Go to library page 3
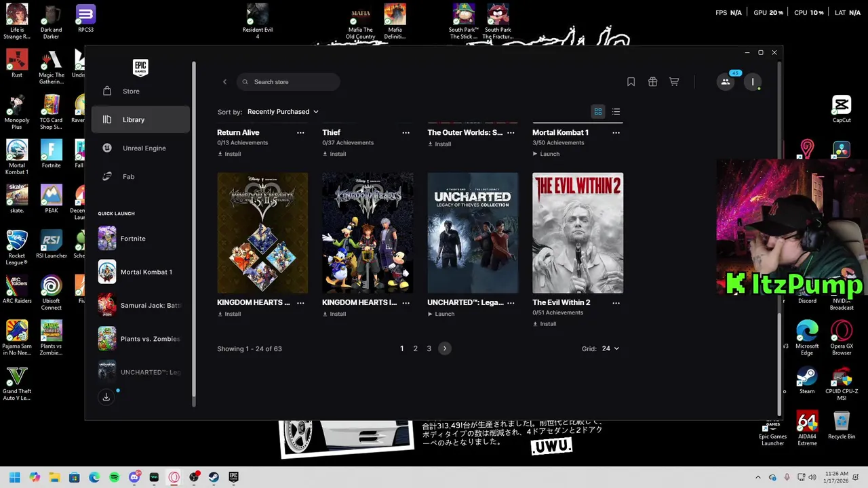The width and height of the screenshot is (868, 488). [x=429, y=348]
